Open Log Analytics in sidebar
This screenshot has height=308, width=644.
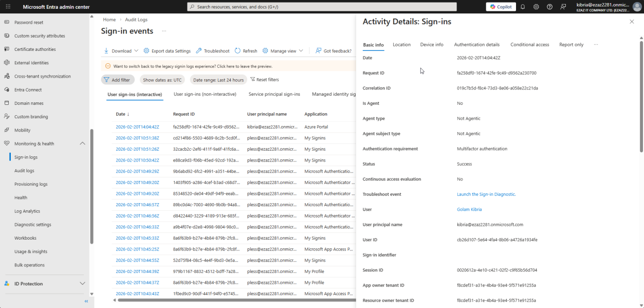27,211
